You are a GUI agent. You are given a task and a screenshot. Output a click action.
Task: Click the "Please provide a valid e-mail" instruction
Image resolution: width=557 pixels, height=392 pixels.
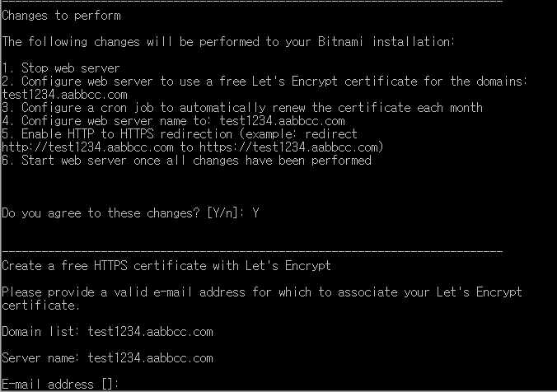[261, 292]
